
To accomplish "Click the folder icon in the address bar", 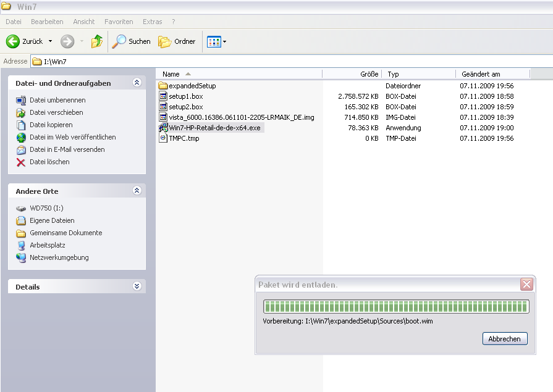I will (37, 62).
